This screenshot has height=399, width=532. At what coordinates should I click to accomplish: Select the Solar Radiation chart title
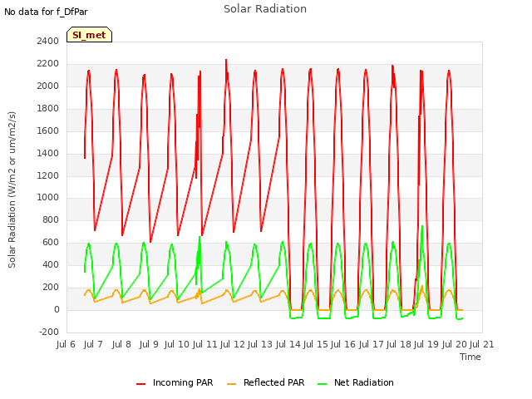[x=265, y=9]
